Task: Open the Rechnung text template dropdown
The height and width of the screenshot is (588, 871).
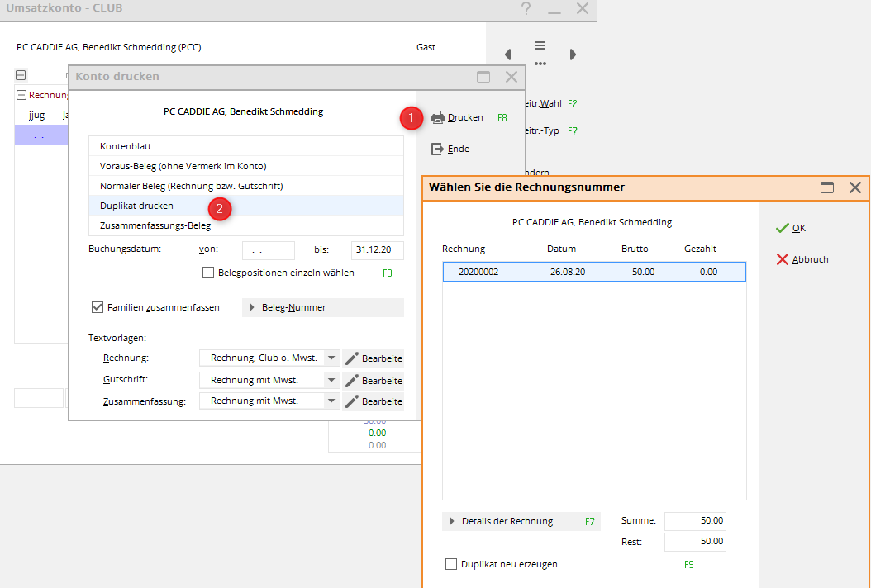Action: (x=331, y=358)
